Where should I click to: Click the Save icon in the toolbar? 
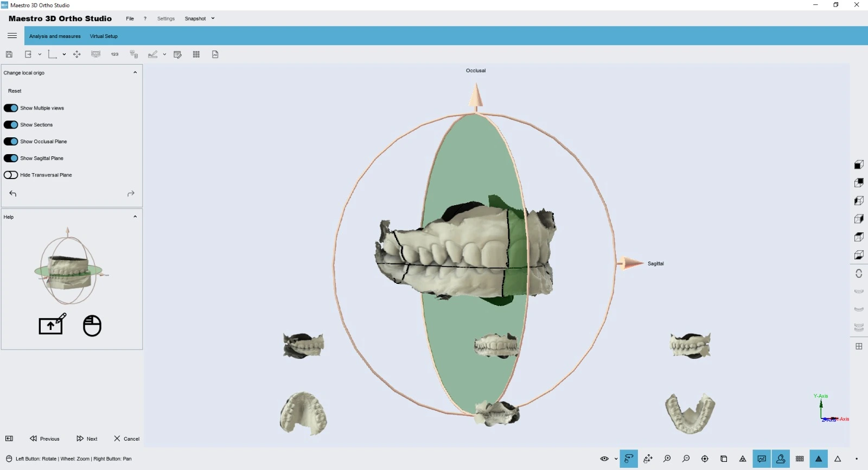coord(9,54)
